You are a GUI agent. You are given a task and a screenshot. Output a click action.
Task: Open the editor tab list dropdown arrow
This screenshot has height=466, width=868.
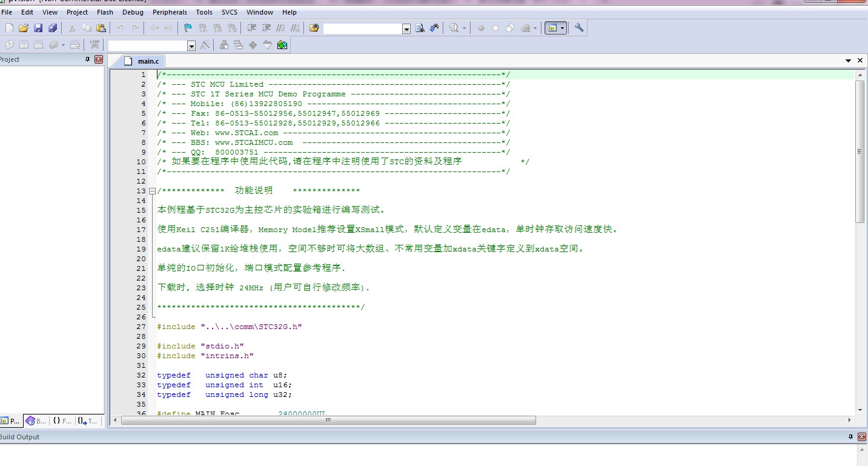point(849,61)
